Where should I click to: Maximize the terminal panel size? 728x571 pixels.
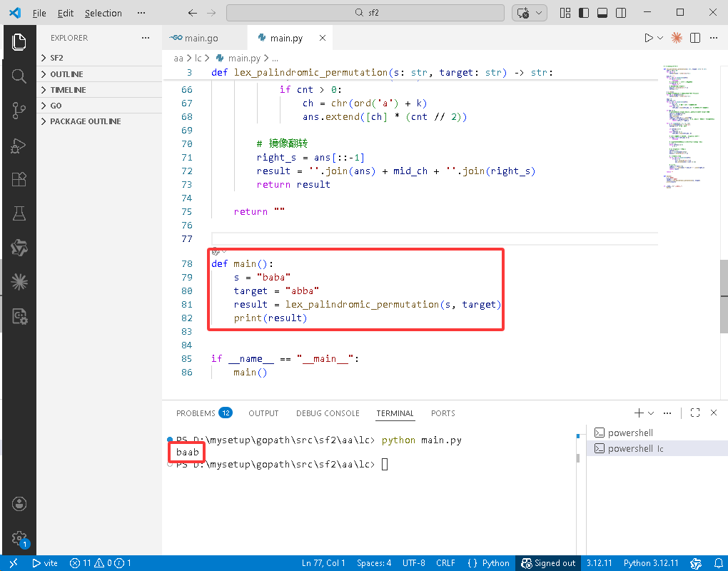tap(695, 413)
